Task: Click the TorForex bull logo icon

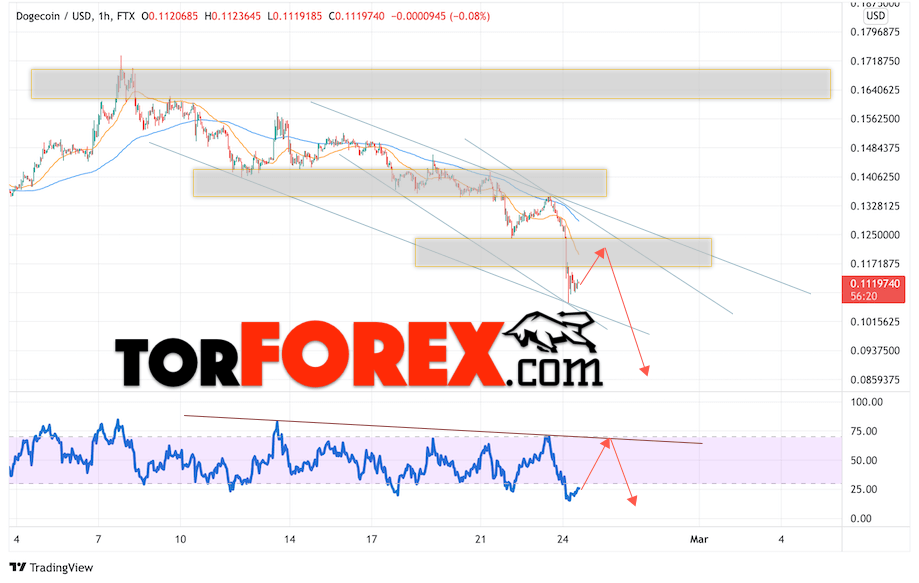Action: [550, 333]
